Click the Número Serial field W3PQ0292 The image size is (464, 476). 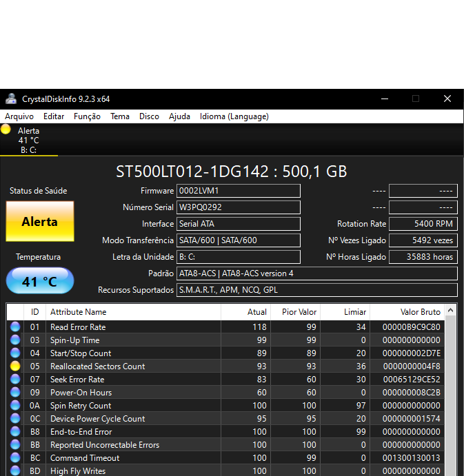(x=239, y=207)
